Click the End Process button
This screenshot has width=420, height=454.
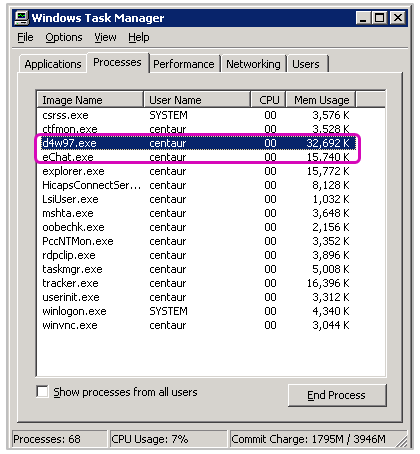[337, 395]
